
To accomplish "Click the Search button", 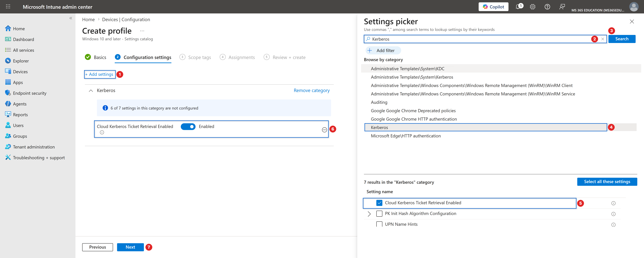I will pos(622,39).
